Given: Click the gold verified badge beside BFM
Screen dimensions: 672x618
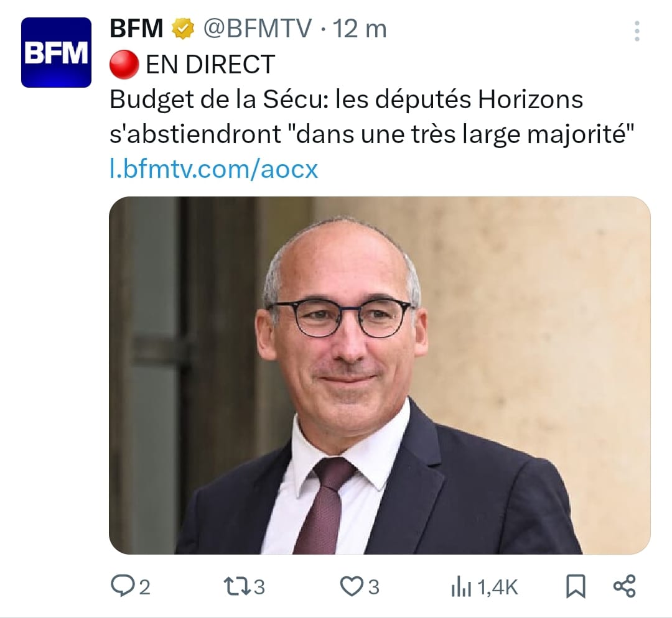Looking at the screenshot, I should [183, 29].
